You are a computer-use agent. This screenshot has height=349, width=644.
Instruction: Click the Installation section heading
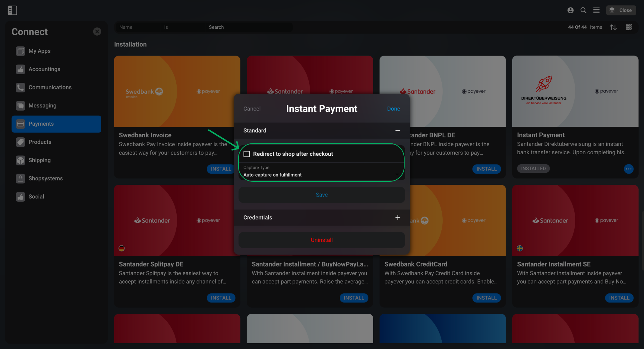click(x=130, y=44)
